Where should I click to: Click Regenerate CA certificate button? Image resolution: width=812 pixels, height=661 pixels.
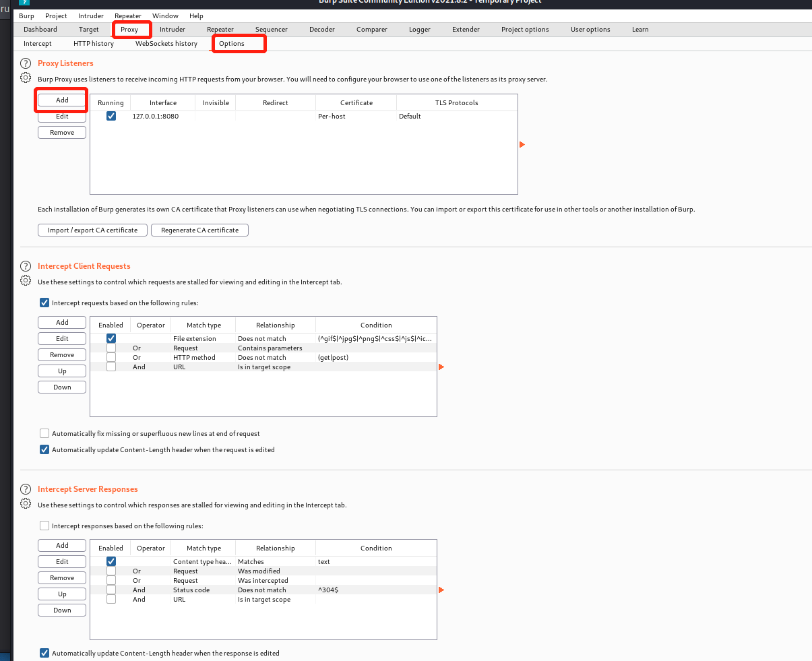[200, 230]
